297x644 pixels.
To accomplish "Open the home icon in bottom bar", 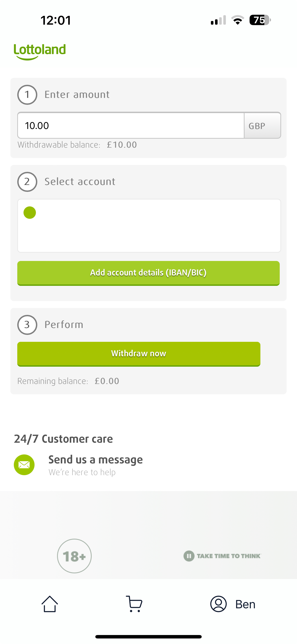I will click(x=49, y=604).
